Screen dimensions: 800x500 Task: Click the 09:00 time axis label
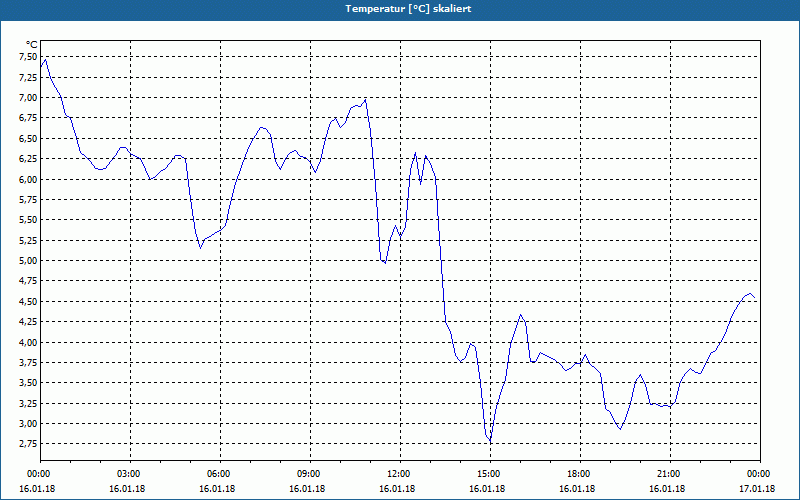pos(310,474)
